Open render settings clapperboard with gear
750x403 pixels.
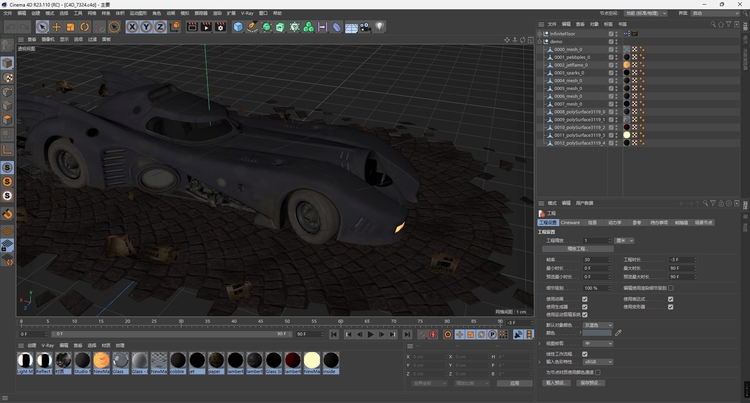coord(221,27)
